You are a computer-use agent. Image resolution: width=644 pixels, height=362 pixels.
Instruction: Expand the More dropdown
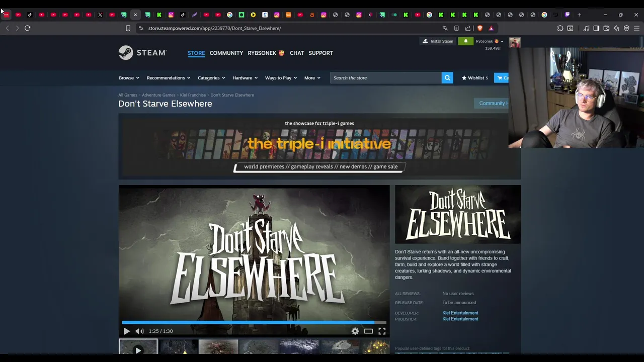(x=312, y=78)
